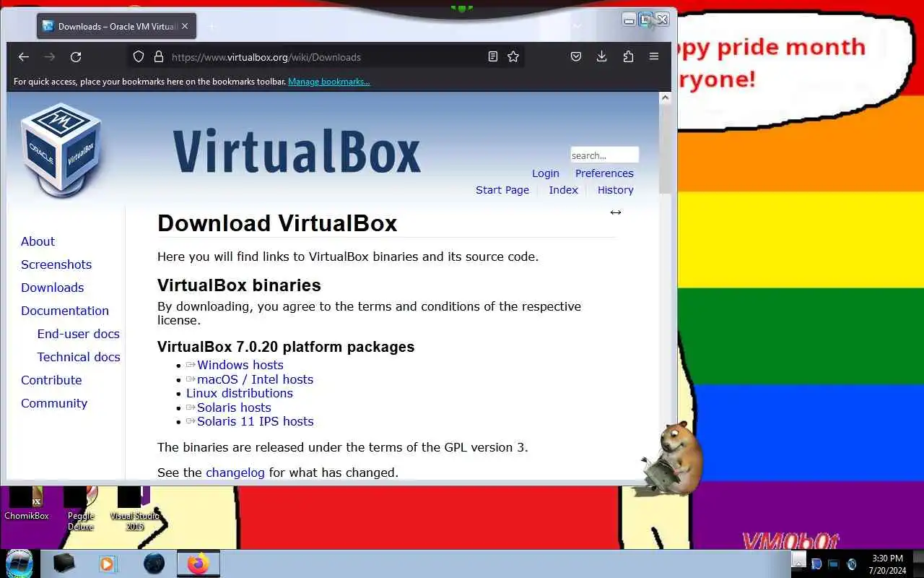Click the speaker volume tray icon

click(x=852, y=564)
